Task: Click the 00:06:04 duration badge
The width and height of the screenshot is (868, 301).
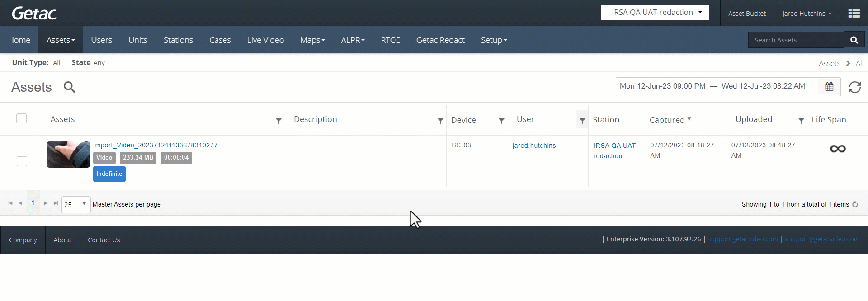Action: (176, 158)
